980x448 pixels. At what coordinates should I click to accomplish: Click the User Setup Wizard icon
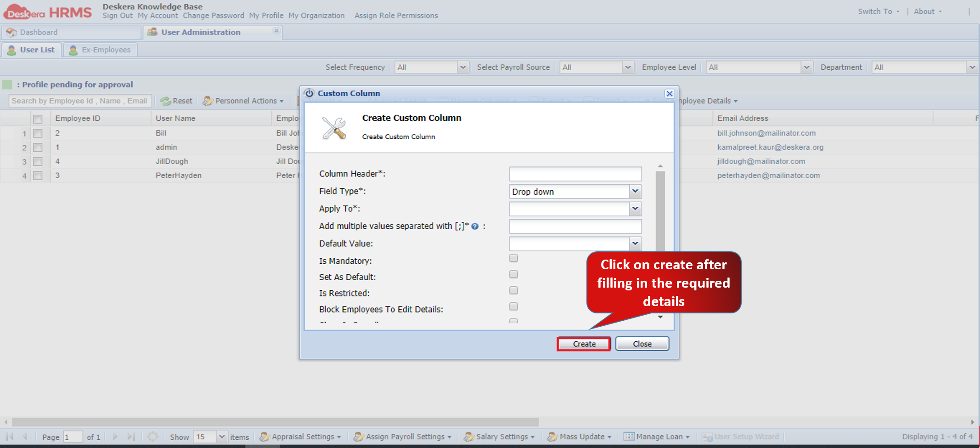(x=707, y=437)
